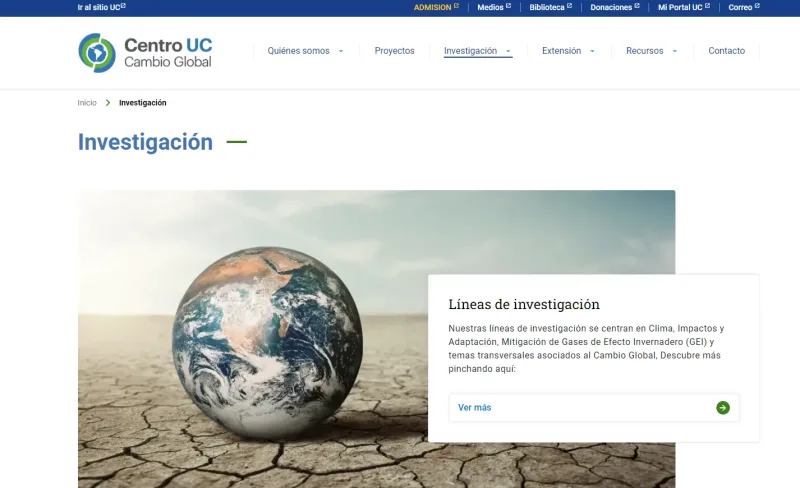Click the Líneas de investigación heading
The image size is (800, 488).
[524, 304]
